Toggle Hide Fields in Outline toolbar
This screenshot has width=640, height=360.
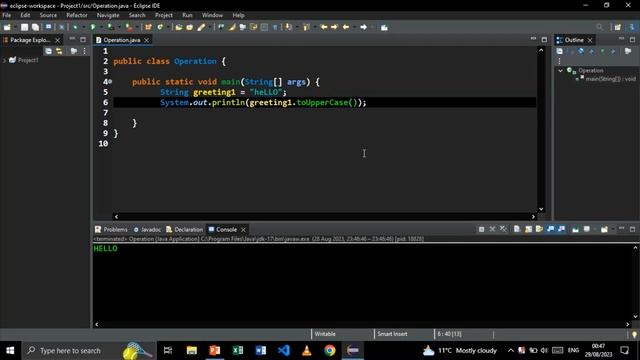[x=581, y=51]
